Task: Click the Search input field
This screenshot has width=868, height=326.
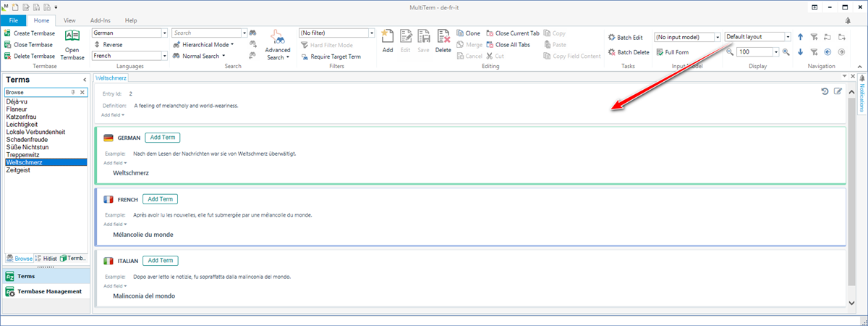Action: 206,33
